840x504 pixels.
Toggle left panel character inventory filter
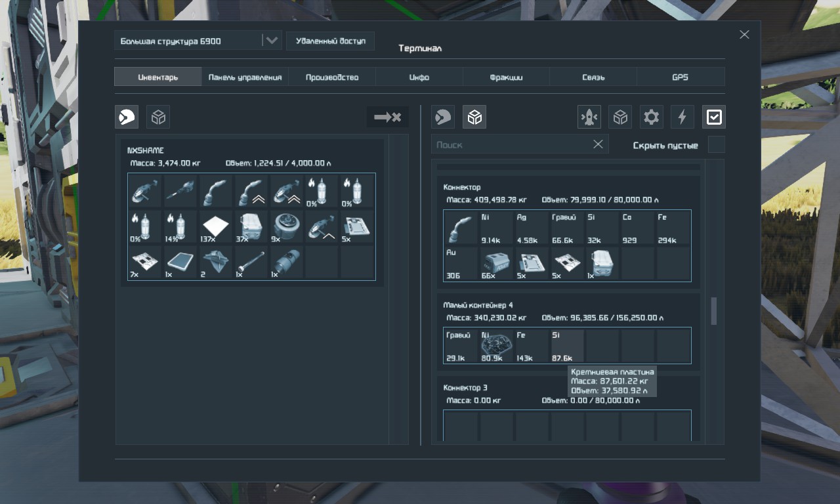(x=127, y=117)
